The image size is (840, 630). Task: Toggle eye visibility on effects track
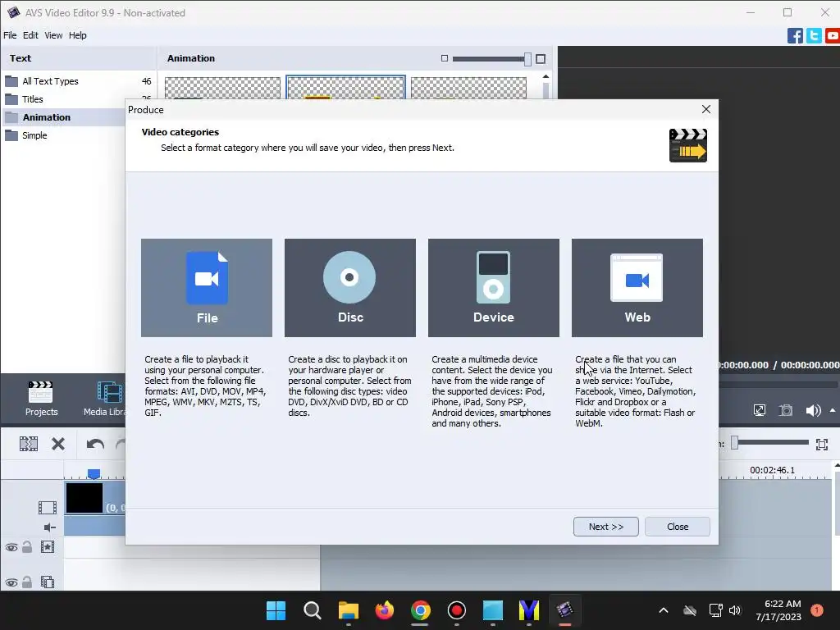click(x=11, y=547)
